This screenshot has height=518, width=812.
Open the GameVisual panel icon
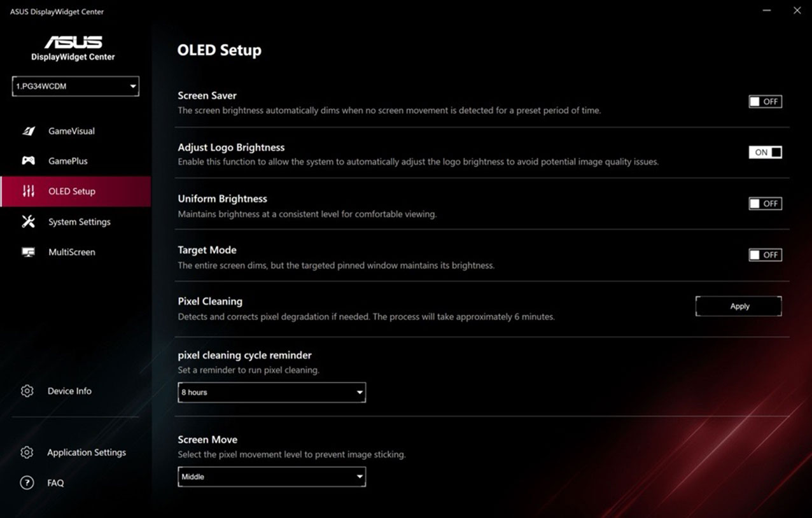[29, 130]
